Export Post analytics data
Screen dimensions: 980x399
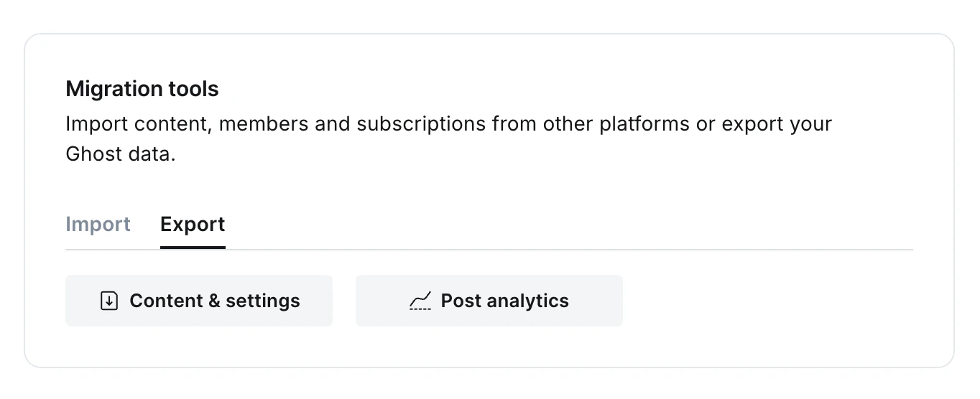click(489, 301)
